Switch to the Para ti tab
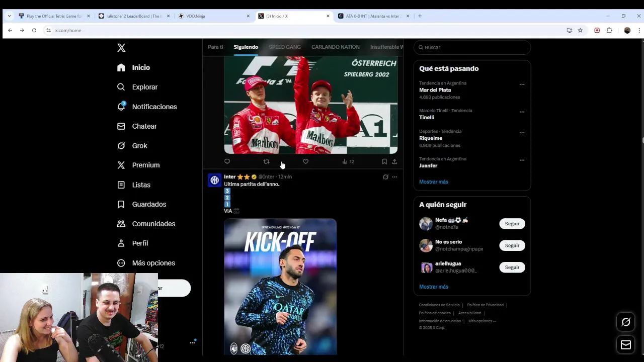This screenshot has height=362, width=644. tap(215, 47)
